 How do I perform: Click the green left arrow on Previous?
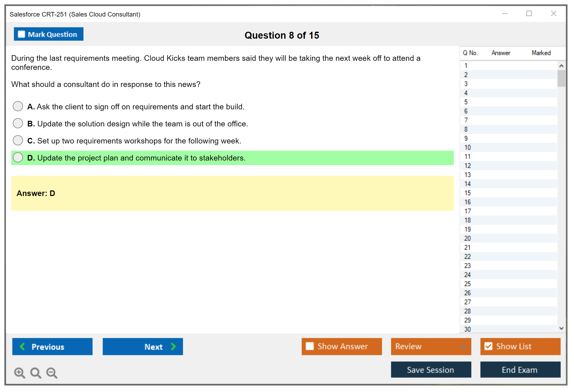pyautogui.click(x=22, y=347)
